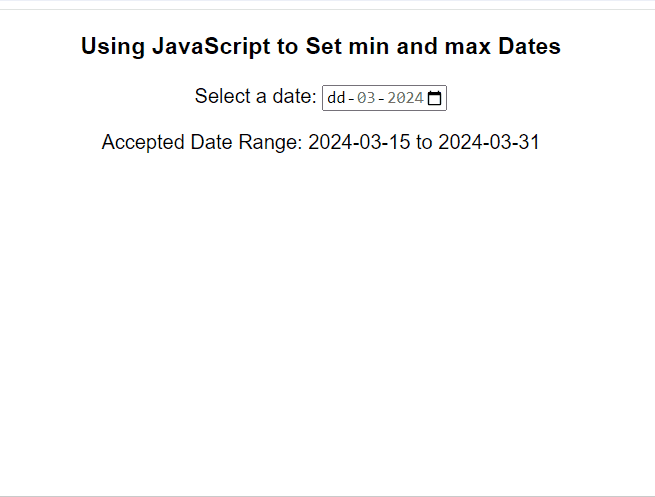The image size is (655, 497).
Task: Click the "to" between the range dates
Action: click(x=424, y=142)
